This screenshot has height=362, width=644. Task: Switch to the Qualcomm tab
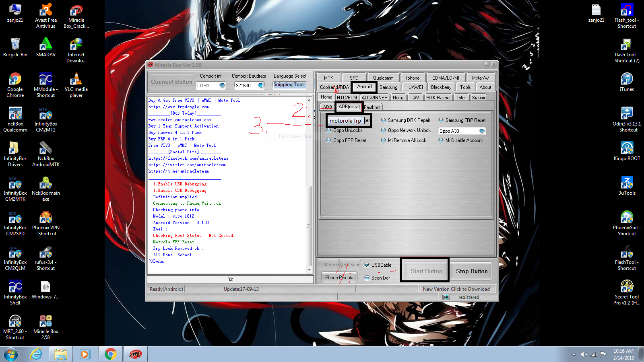[383, 78]
